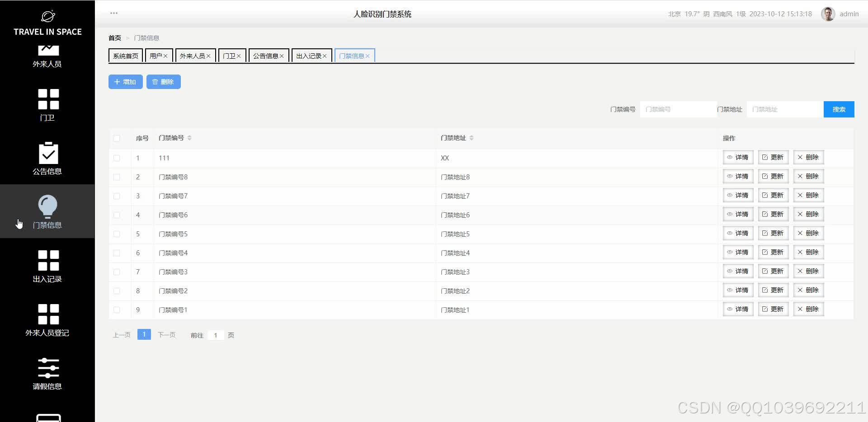Check the checkbox for 门禁编号3 row

click(x=117, y=272)
